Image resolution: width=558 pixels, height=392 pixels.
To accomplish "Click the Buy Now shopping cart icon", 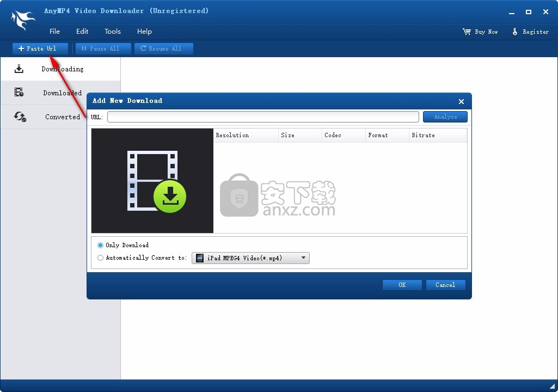I will tap(467, 32).
